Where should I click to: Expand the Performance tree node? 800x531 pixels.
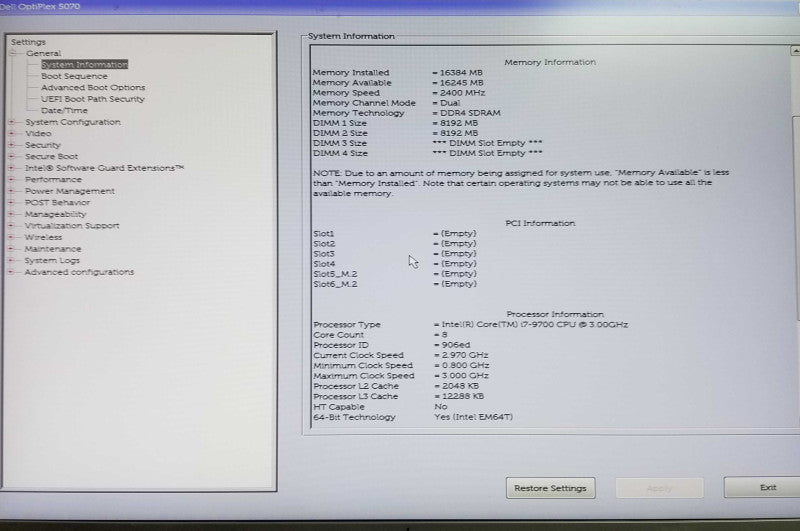click(x=11, y=180)
